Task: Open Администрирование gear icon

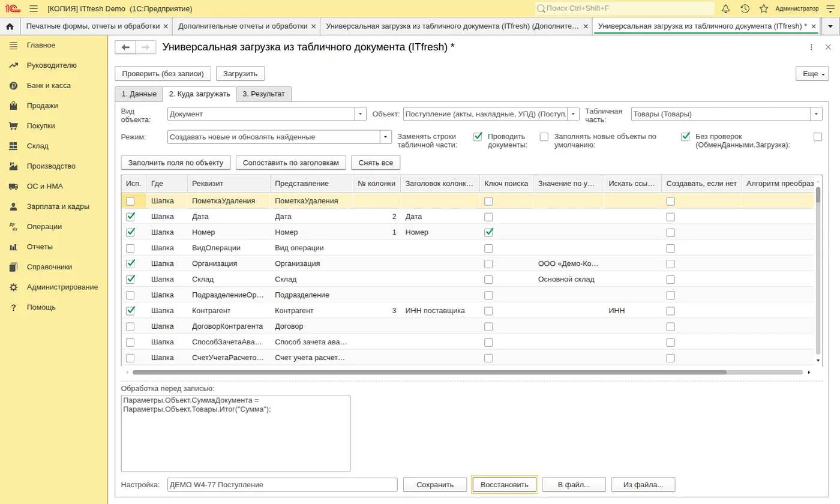Action: tap(13, 287)
